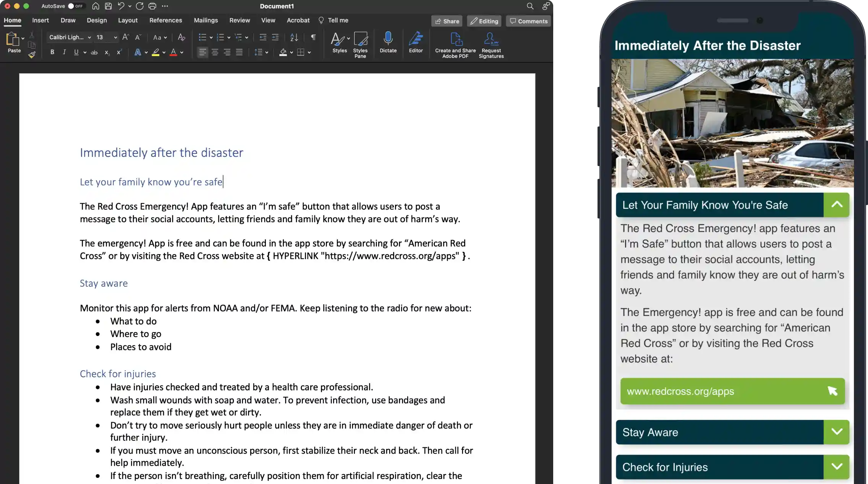Tap the www.redcross.org/apps link on the phone

[732, 391]
